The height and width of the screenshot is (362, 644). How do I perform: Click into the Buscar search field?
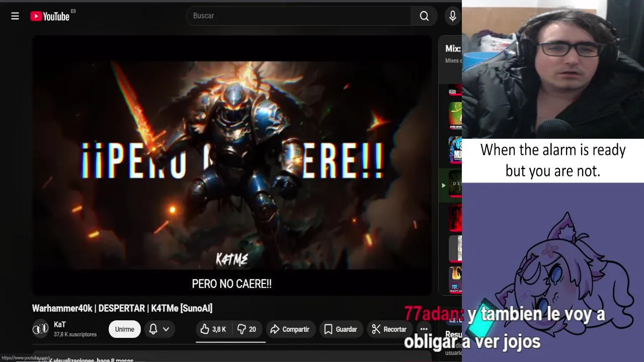(299, 16)
